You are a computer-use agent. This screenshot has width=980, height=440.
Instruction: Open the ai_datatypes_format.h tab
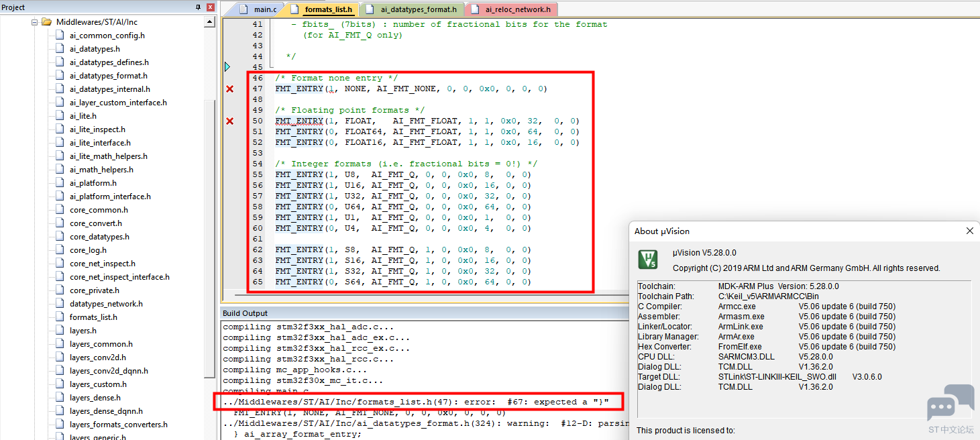[419, 9]
